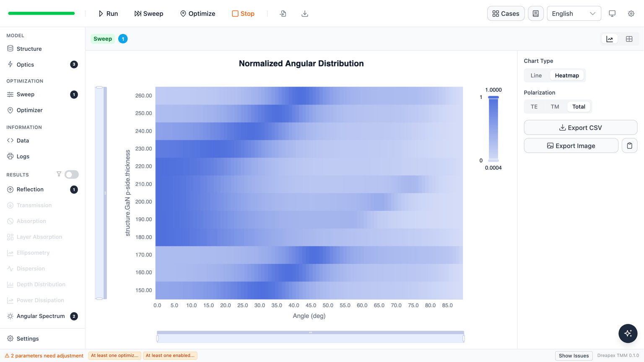644x362 pixels.
Task: Open the settings gear icon top right
Action: point(631,13)
